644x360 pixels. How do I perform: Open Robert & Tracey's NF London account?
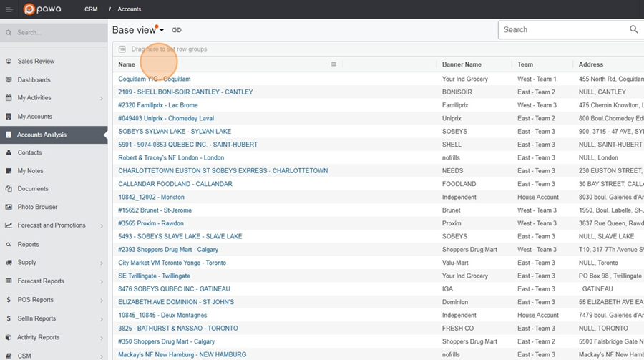(171, 157)
